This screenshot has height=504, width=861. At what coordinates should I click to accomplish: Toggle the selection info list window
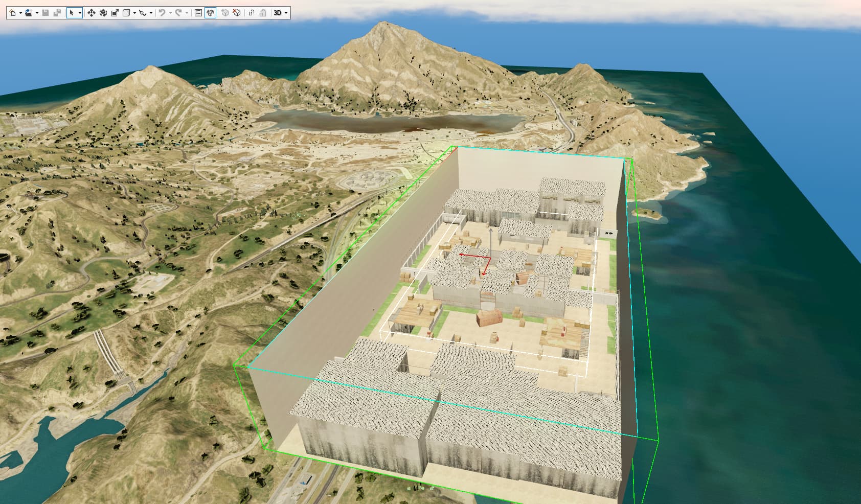point(198,13)
